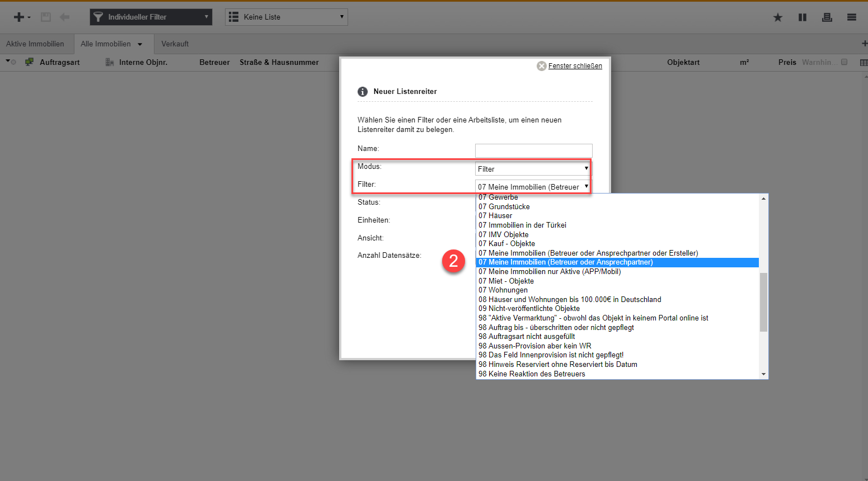
Task: Click the filter list scrollbar down arrow
Action: (x=763, y=374)
